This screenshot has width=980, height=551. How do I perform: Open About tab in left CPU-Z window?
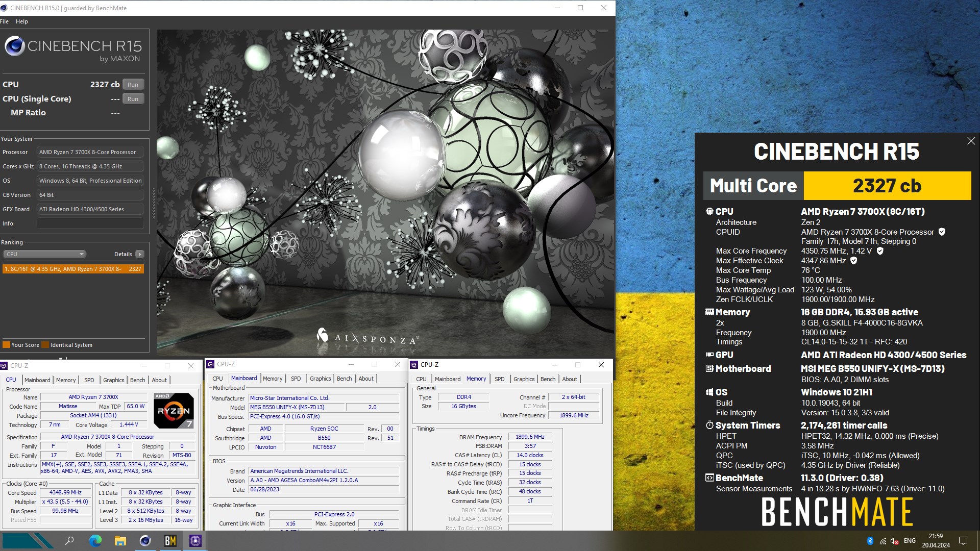(159, 380)
